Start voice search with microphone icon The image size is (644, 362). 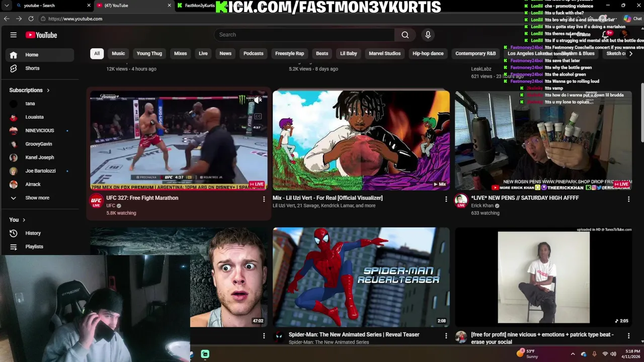point(428,35)
